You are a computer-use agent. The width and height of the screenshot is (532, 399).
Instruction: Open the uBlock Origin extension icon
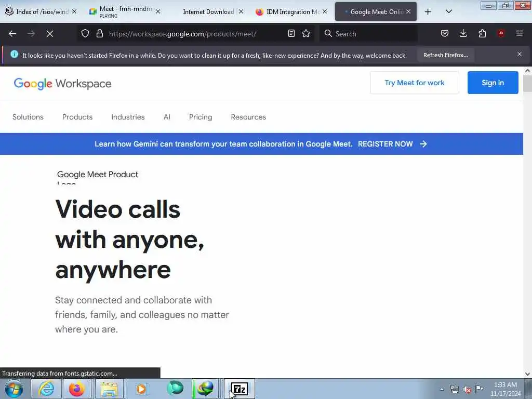click(x=501, y=33)
